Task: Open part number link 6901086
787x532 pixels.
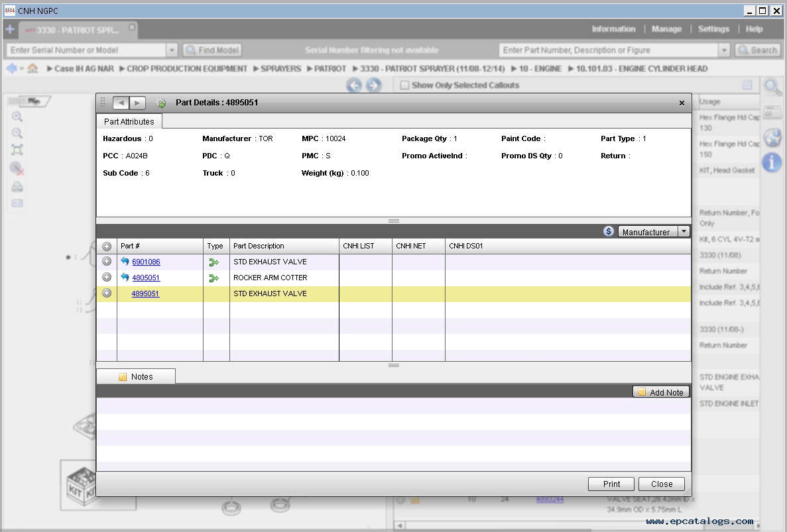Action: tap(146, 262)
